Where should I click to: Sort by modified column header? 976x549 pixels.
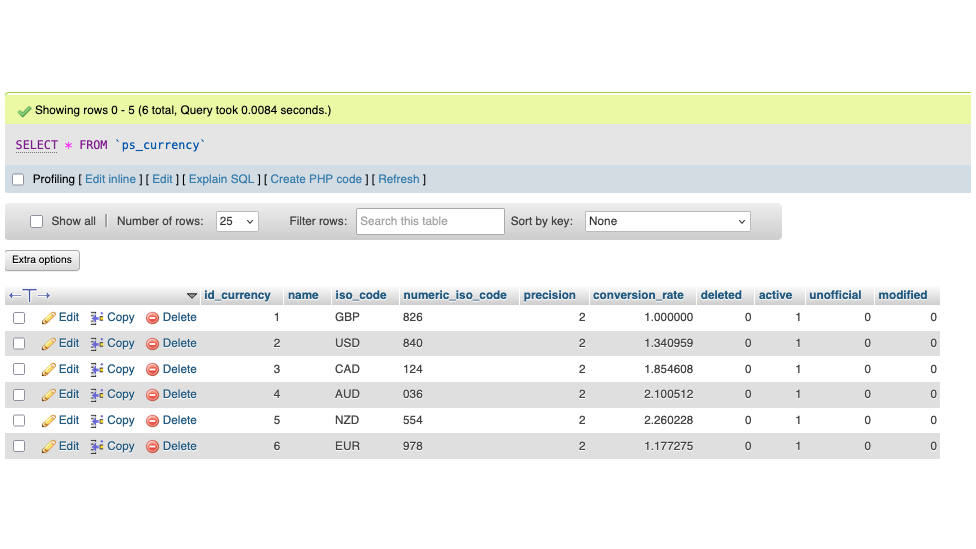tap(903, 295)
